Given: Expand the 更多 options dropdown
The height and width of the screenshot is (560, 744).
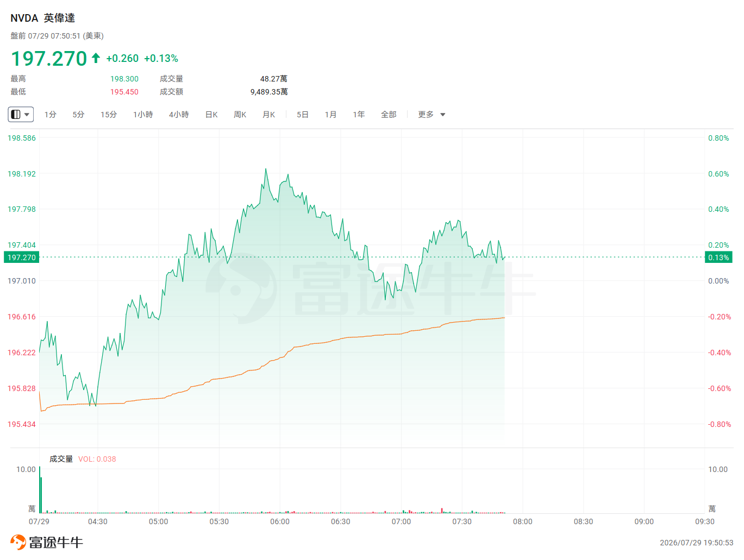Looking at the screenshot, I should (x=432, y=115).
